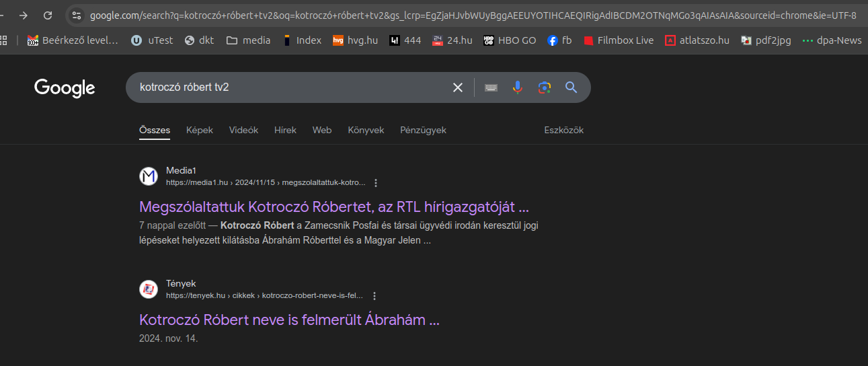Screen dimensions: 868x366
Task: Click the Media1 site name
Action: 182,171
